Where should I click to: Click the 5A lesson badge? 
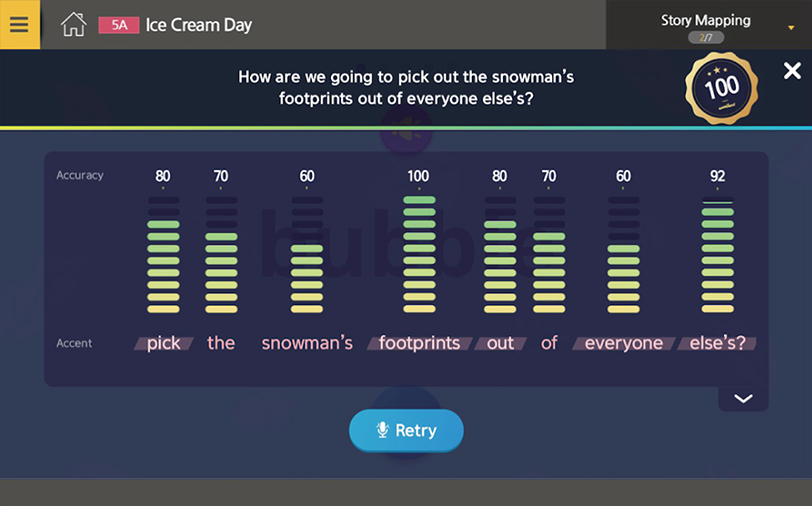click(x=119, y=25)
